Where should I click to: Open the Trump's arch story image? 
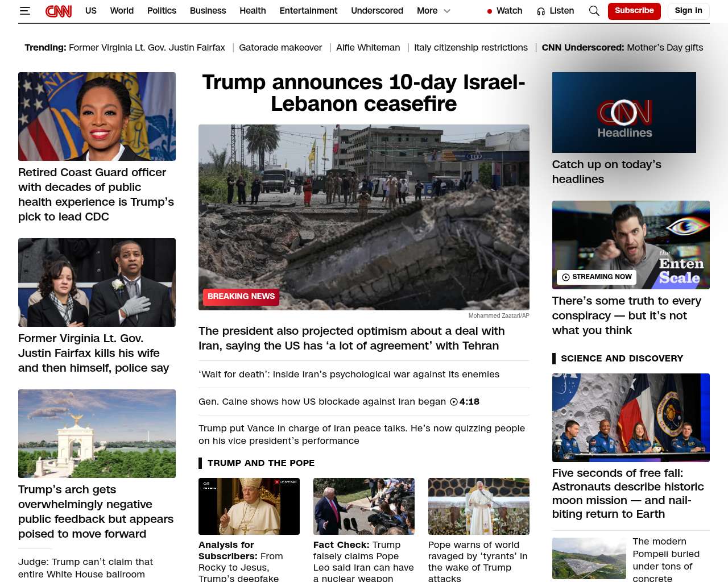click(x=97, y=434)
